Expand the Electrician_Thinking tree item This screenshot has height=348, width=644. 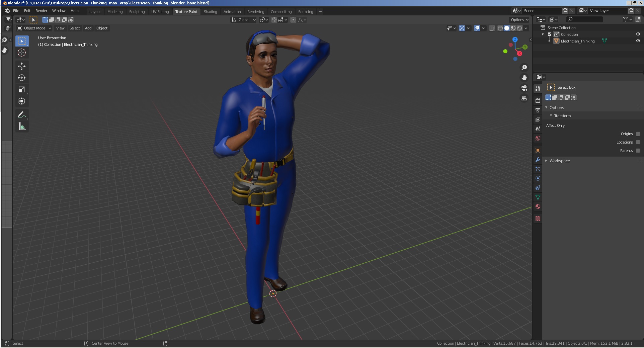click(550, 41)
